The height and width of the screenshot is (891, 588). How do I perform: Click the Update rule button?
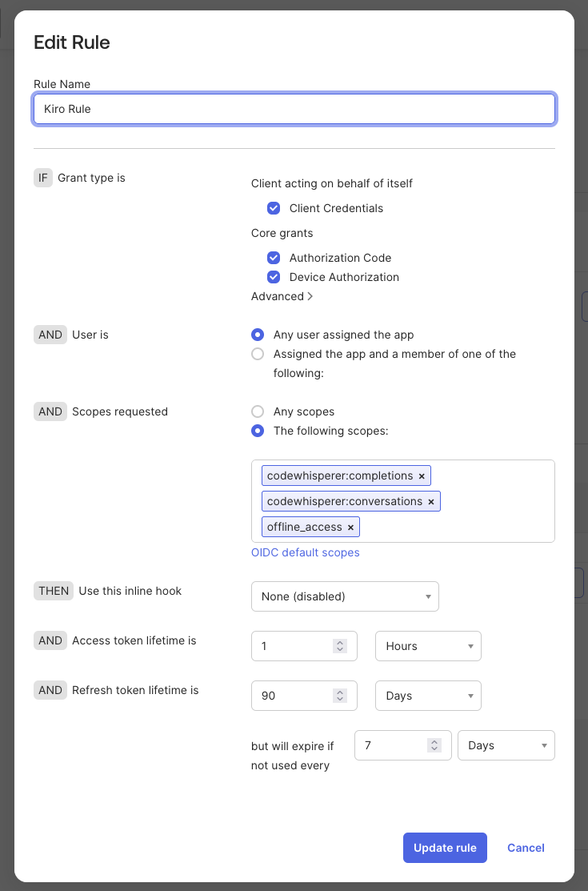click(x=445, y=848)
